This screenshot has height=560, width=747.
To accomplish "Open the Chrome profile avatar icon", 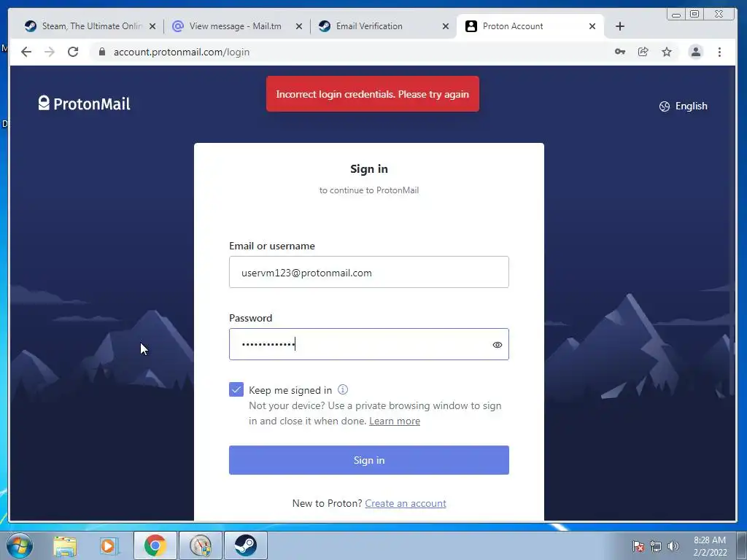I will (x=695, y=52).
